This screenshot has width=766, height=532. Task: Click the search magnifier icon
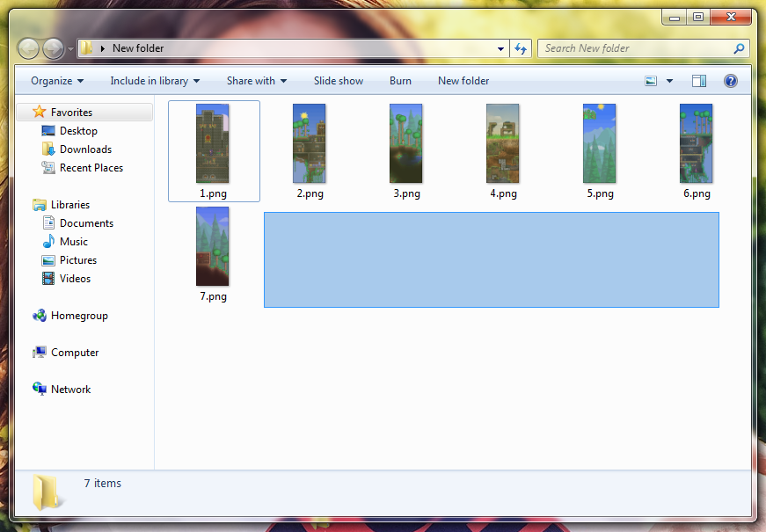coord(739,48)
